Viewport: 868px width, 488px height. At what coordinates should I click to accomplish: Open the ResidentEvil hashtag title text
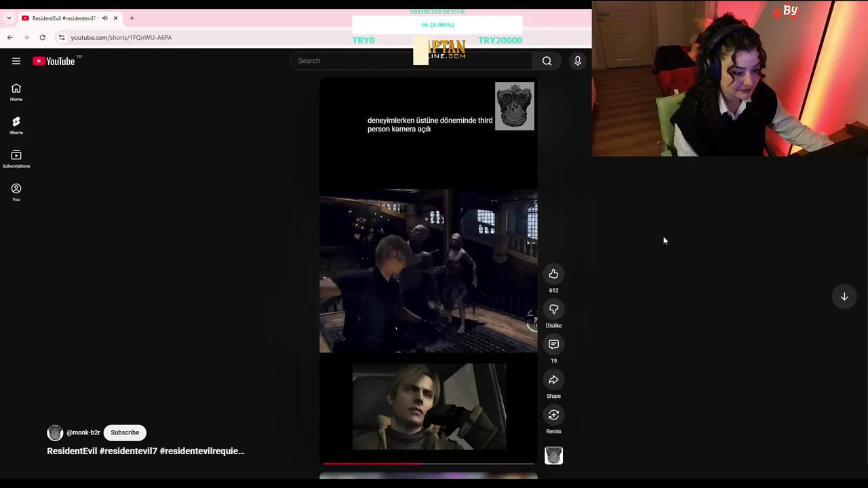click(x=146, y=451)
